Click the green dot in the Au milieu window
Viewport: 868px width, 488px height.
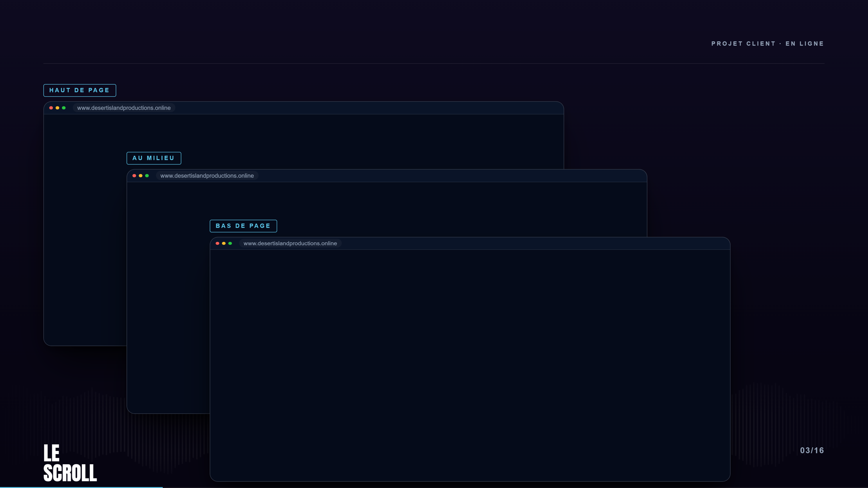[147, 176]
